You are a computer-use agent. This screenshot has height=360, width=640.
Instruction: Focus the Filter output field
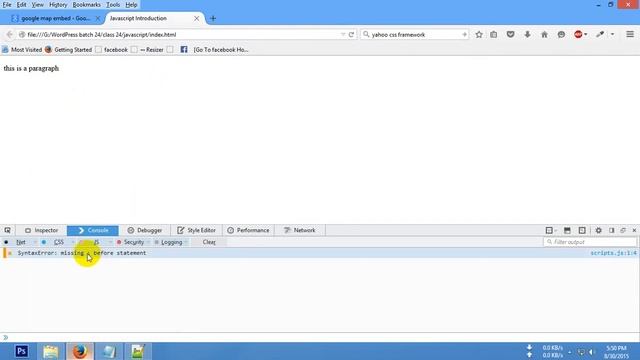pos(590,242)
